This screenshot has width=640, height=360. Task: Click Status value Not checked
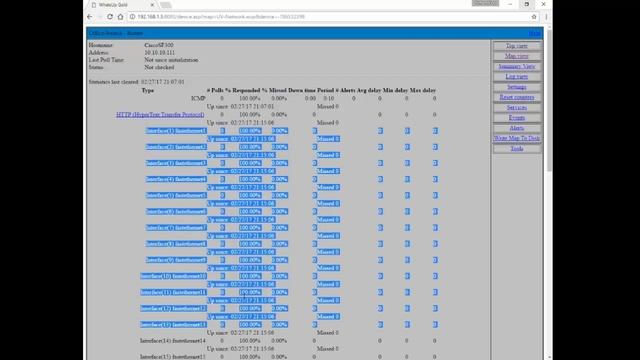[159, 67]
